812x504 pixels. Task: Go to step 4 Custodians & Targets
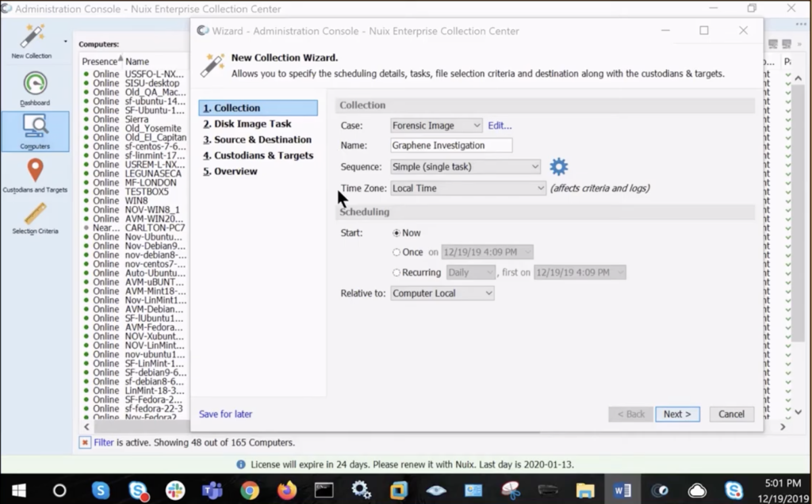tap(258, 155)
